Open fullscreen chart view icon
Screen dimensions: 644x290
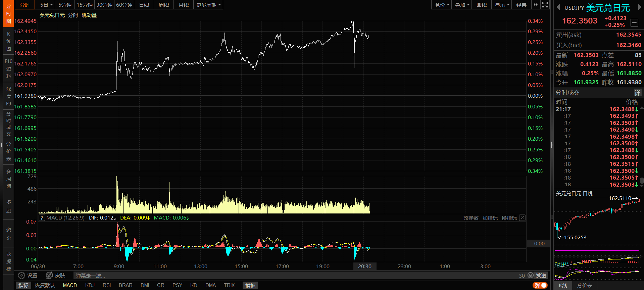(545, 5)
